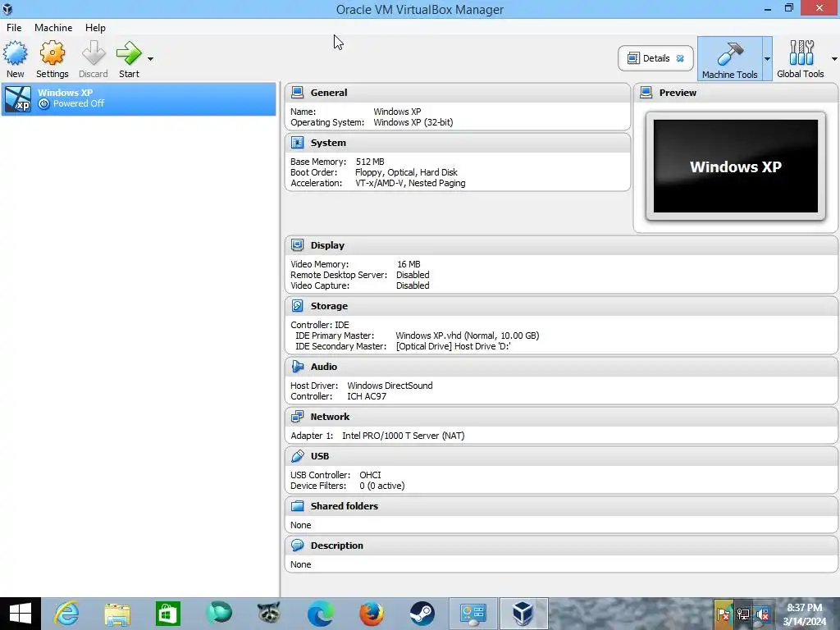Click the '512 MB' base memory value

[370, 162]
